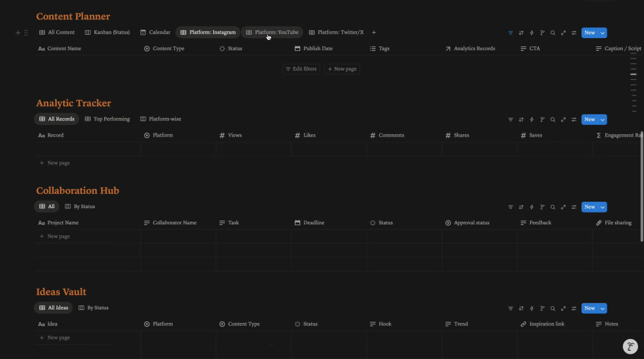Search within Collaboration Hub database
Image resolution: width=644 pixels, height=359 pixels.
tap(553, 207)
